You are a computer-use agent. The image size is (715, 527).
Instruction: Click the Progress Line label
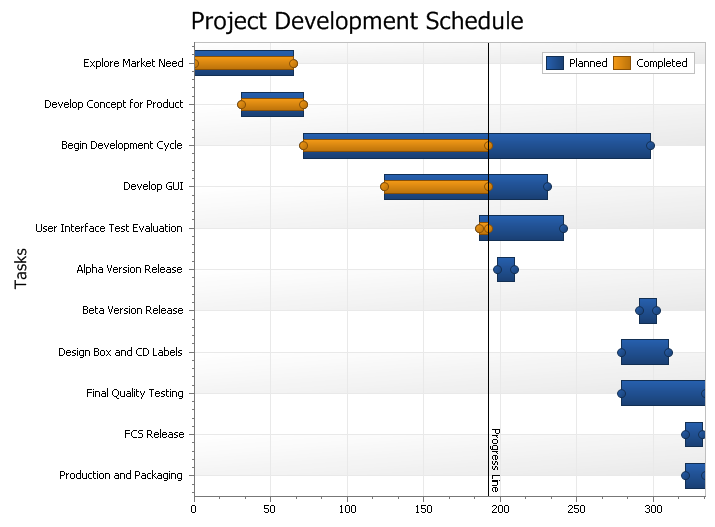[495, 460]
